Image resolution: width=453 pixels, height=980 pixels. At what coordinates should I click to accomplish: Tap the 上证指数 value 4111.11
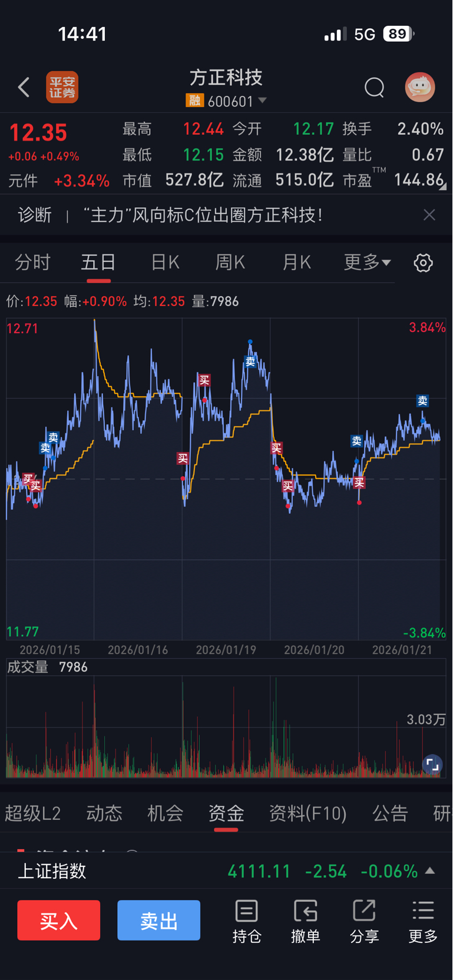[x=259, y=871]
